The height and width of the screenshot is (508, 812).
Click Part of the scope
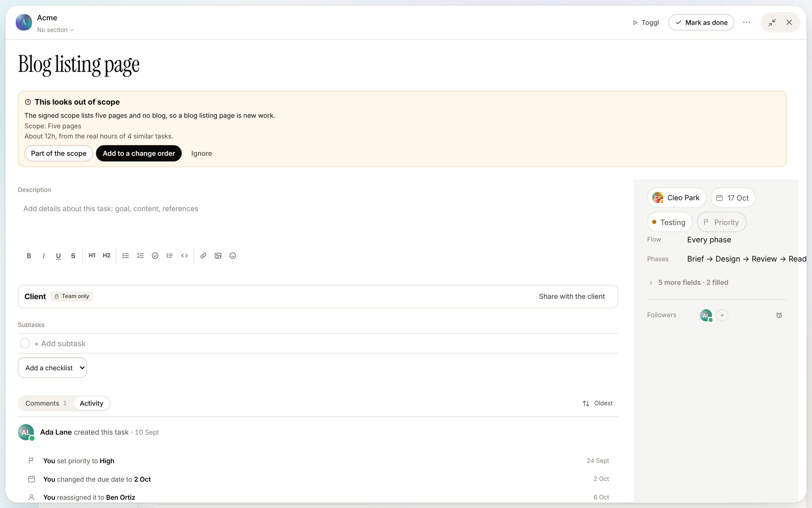(x=59, y=154)
